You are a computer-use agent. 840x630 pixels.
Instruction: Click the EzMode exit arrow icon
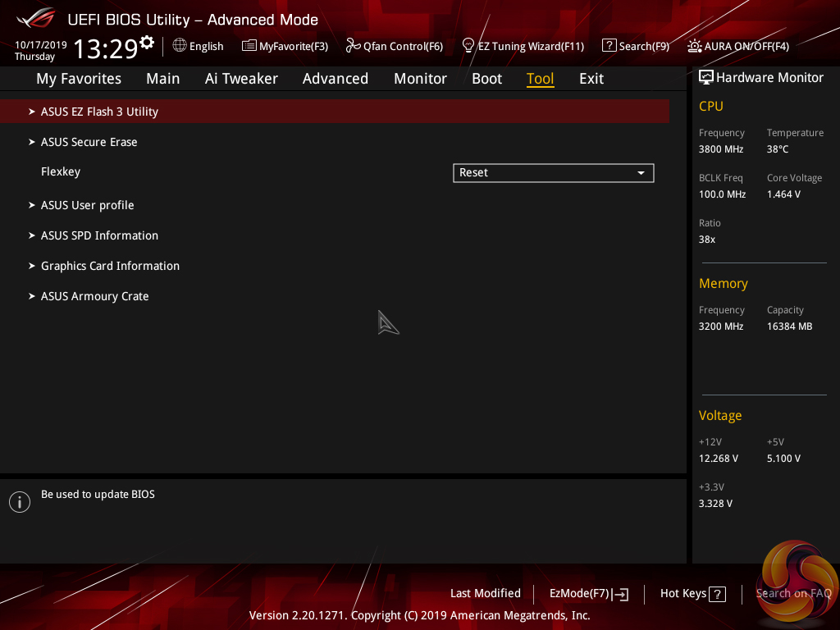(620, 594)
